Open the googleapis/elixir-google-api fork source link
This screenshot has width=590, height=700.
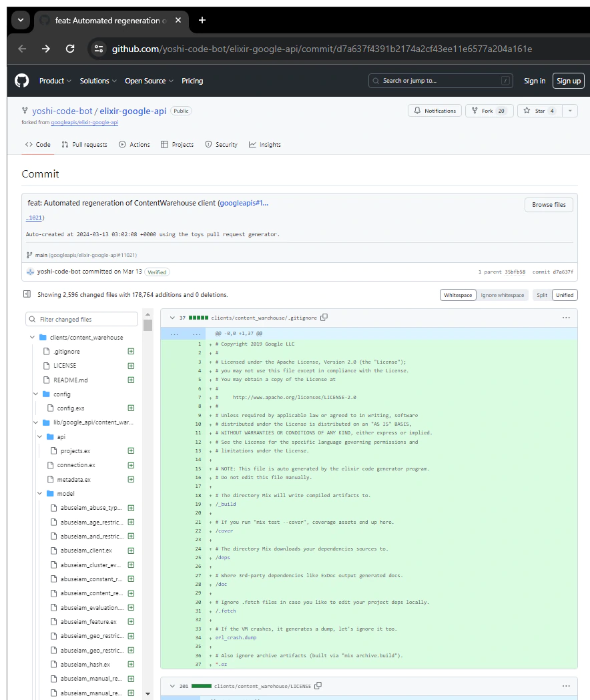84,122
